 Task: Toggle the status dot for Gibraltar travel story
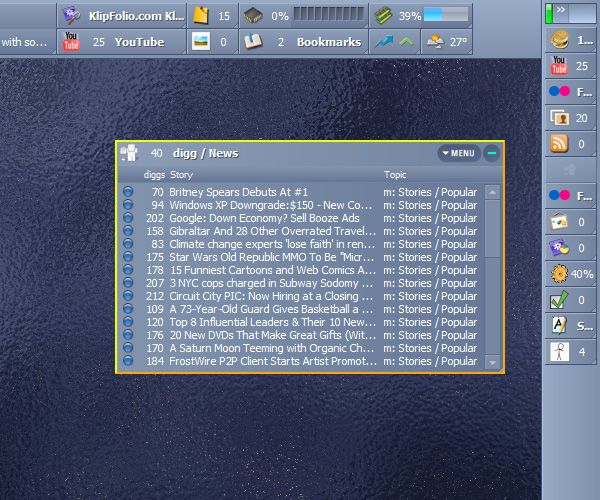pyautogui.click(x=128, y=230)
